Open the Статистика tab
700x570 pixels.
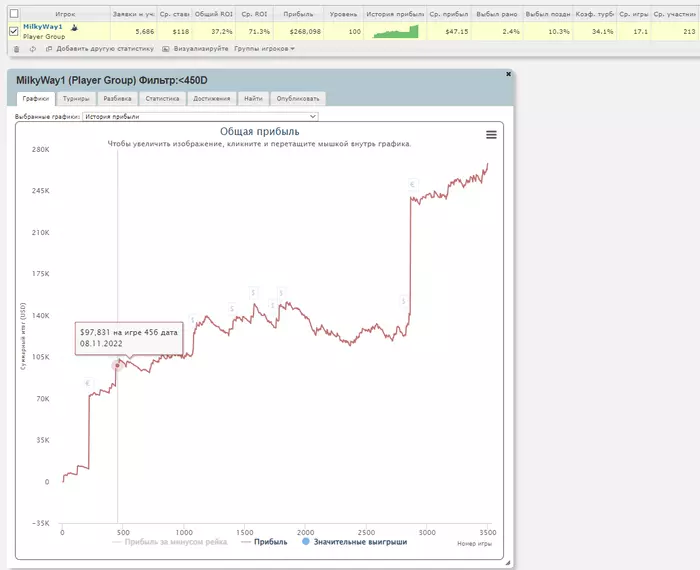pyautogui.click(x=162, y=99)
